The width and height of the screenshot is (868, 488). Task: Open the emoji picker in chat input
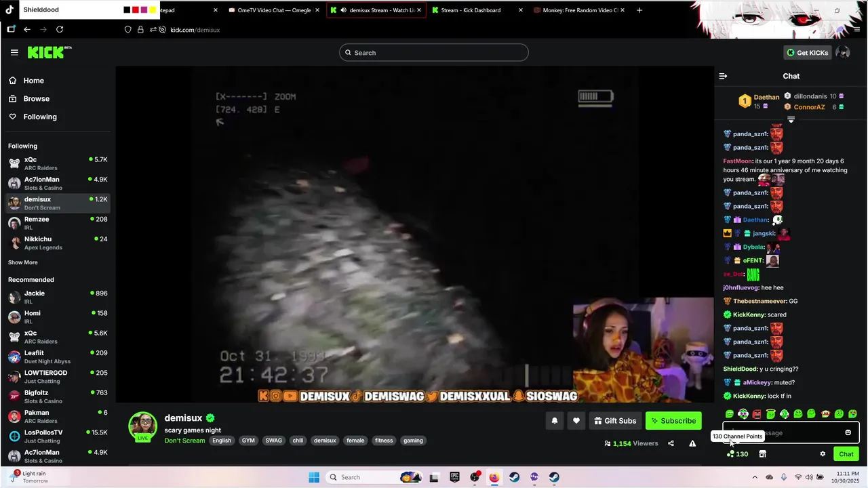click(848, 432)
